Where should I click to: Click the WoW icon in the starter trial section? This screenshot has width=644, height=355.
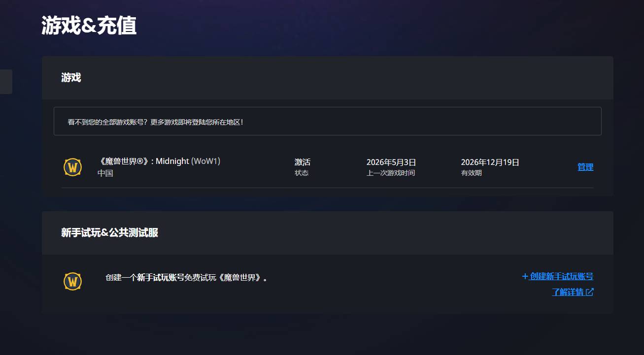pos(72,281)
